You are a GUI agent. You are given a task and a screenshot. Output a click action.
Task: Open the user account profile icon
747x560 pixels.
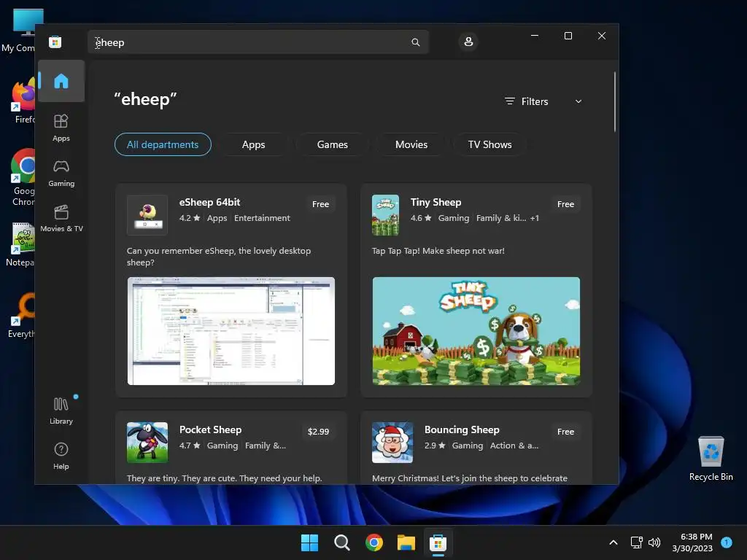click(468, 42)
